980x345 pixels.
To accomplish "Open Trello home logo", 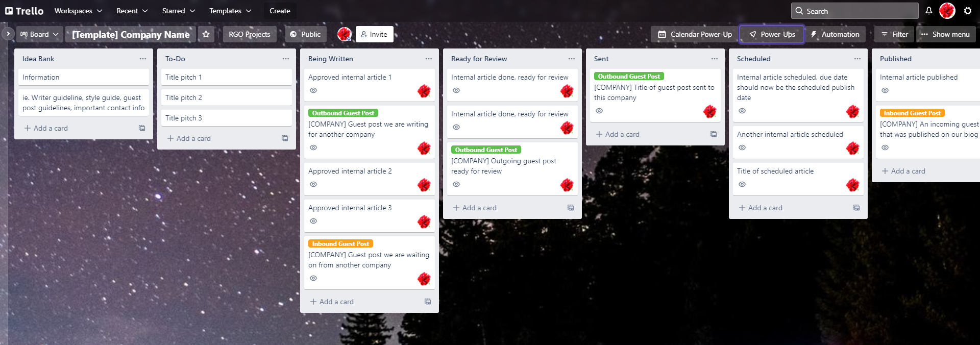I will (x=24, y=11).
